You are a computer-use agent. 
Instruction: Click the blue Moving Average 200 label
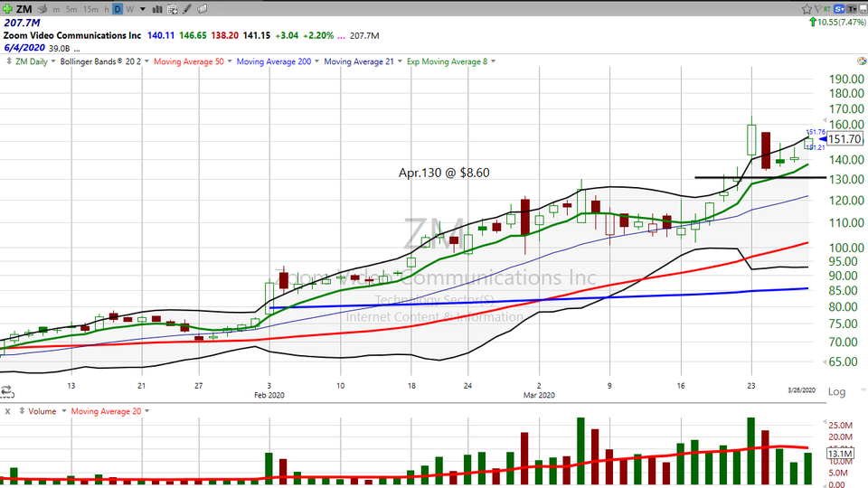point(274,61)
